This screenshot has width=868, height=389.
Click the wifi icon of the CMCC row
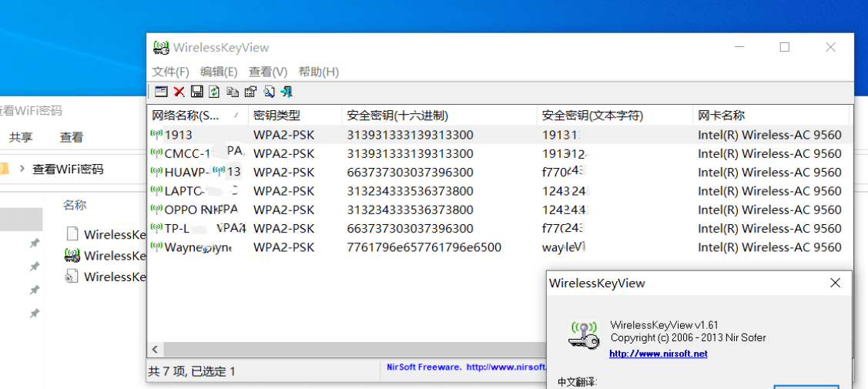pyautogui.click(x=156, y=153)
